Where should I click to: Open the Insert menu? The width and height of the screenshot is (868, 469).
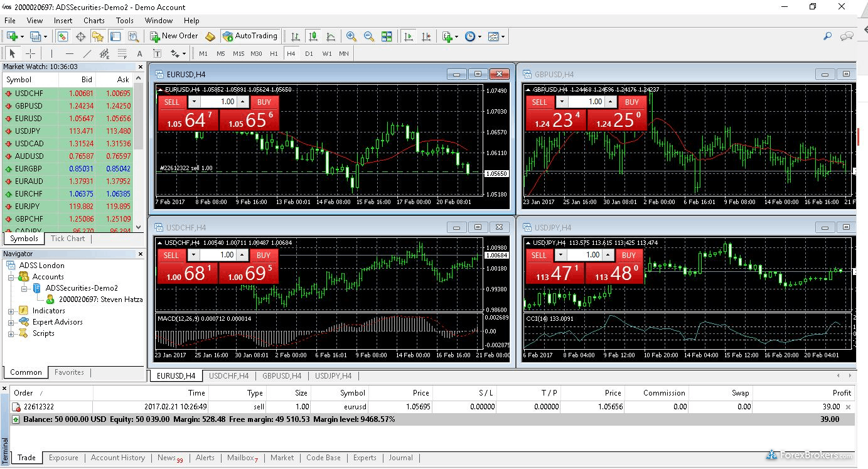coord(63,20)
